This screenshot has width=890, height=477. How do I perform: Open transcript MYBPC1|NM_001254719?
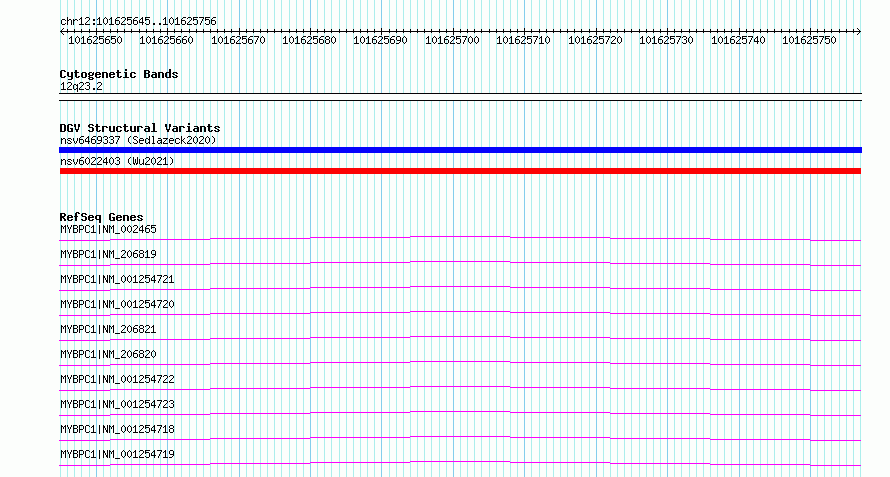117,454
